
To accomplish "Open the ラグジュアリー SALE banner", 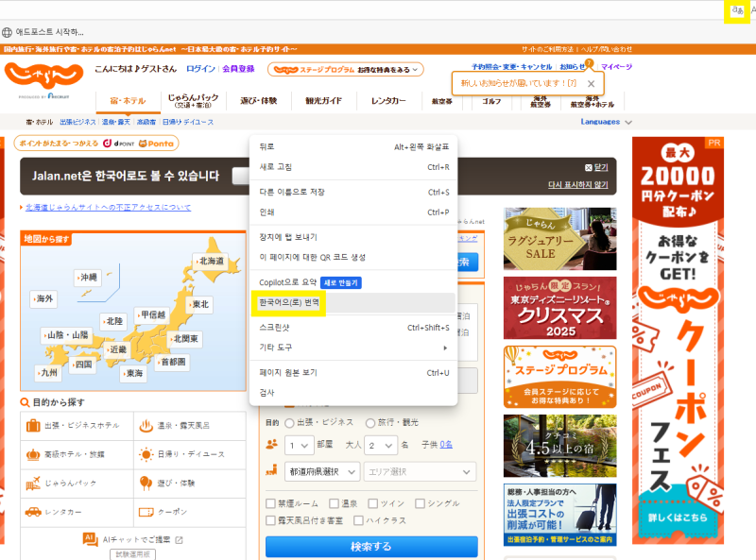I will (559, 239).
